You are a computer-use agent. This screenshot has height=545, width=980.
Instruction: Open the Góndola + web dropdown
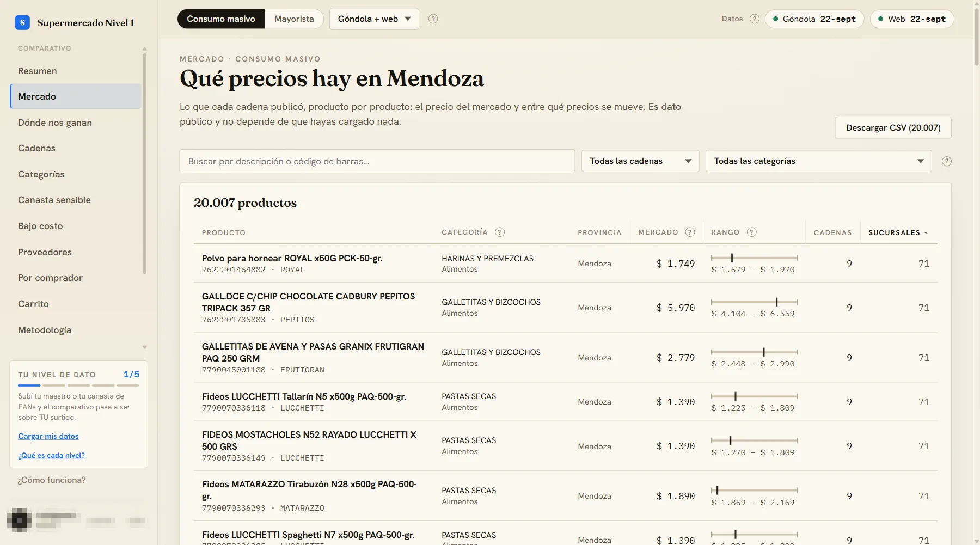[374, 19]
